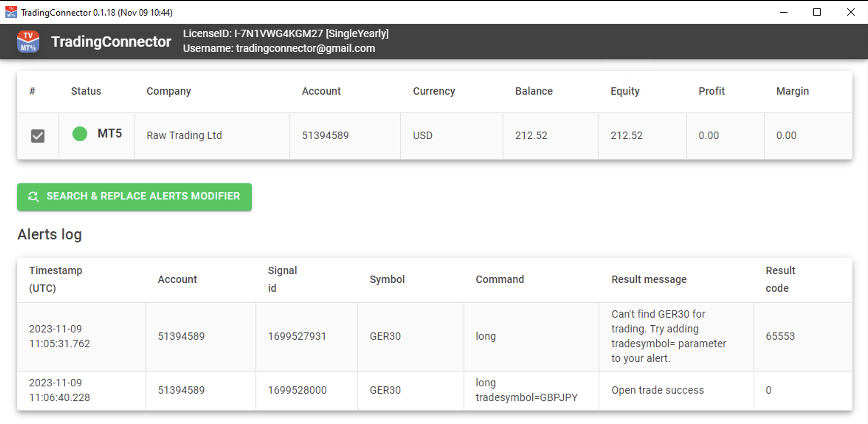The height and width of the screenshot is (424, 868).
Task: Click the Balance column header
Action: 534,91
